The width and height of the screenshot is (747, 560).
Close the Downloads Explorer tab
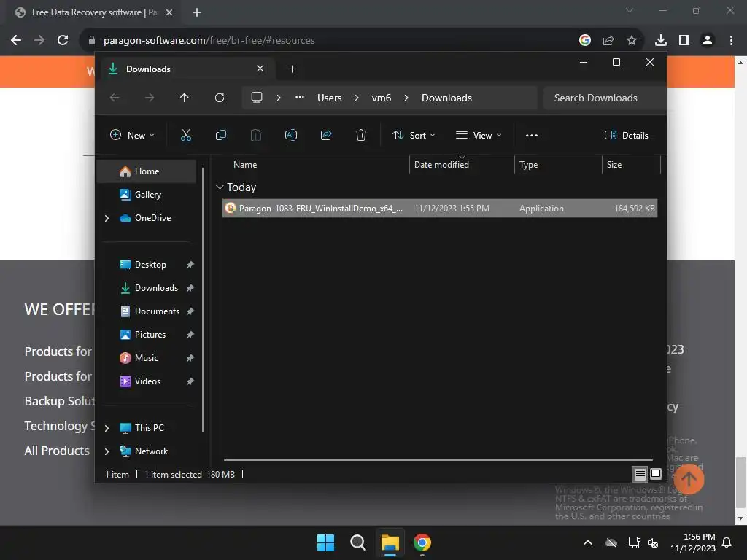[x=260, y=69]
